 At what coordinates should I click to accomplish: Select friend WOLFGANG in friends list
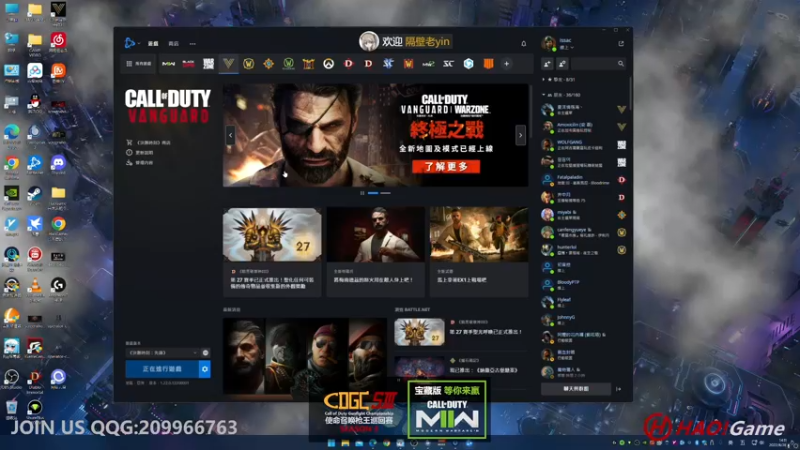pos(584,145)
